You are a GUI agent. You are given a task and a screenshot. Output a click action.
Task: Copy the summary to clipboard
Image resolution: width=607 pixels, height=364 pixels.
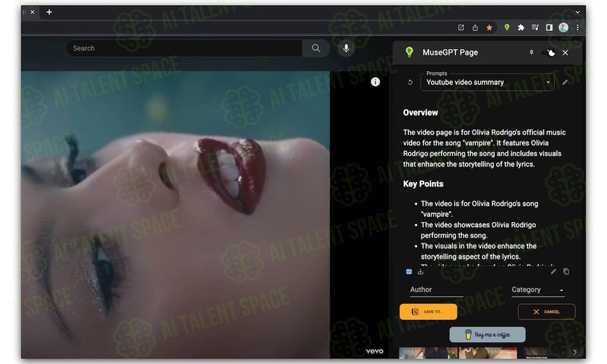[x=566, y=272]
